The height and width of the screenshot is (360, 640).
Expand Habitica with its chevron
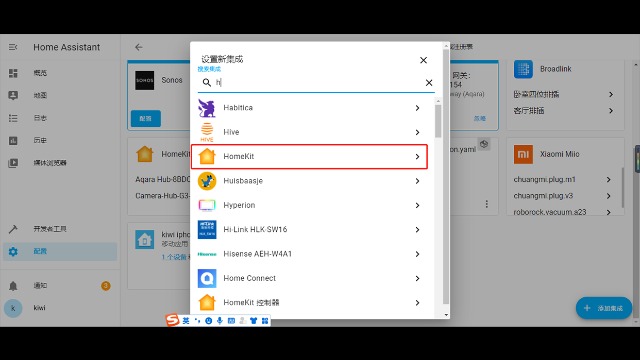(417, 108)
